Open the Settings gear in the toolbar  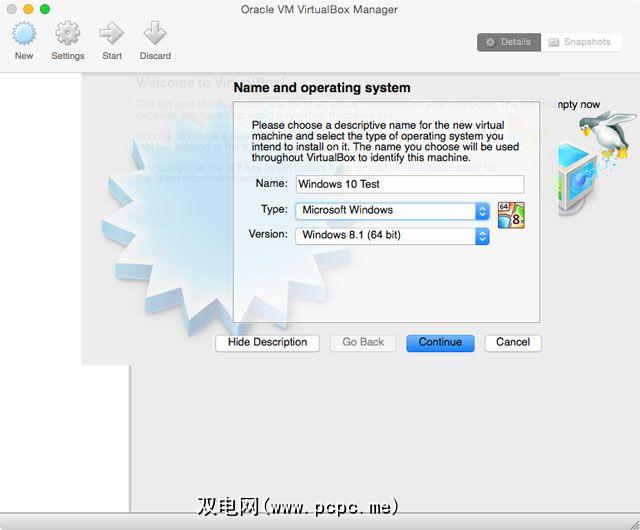(x=67, y=33)
